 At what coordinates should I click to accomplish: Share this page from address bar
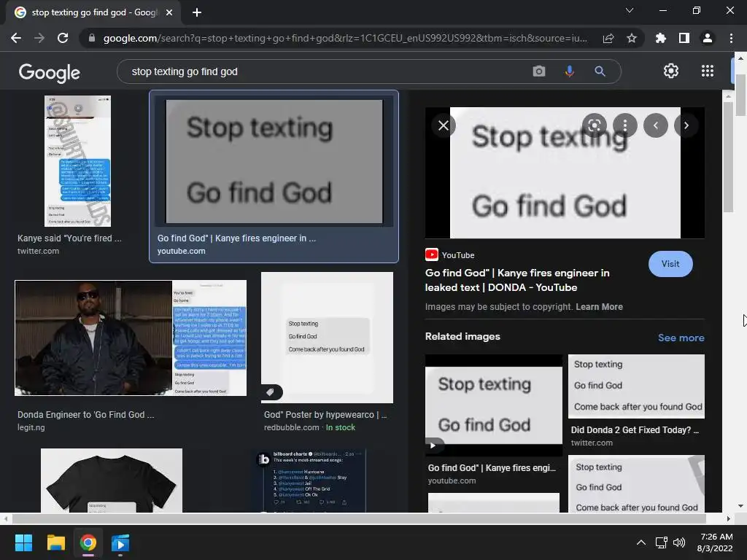[x=608, y=38]
